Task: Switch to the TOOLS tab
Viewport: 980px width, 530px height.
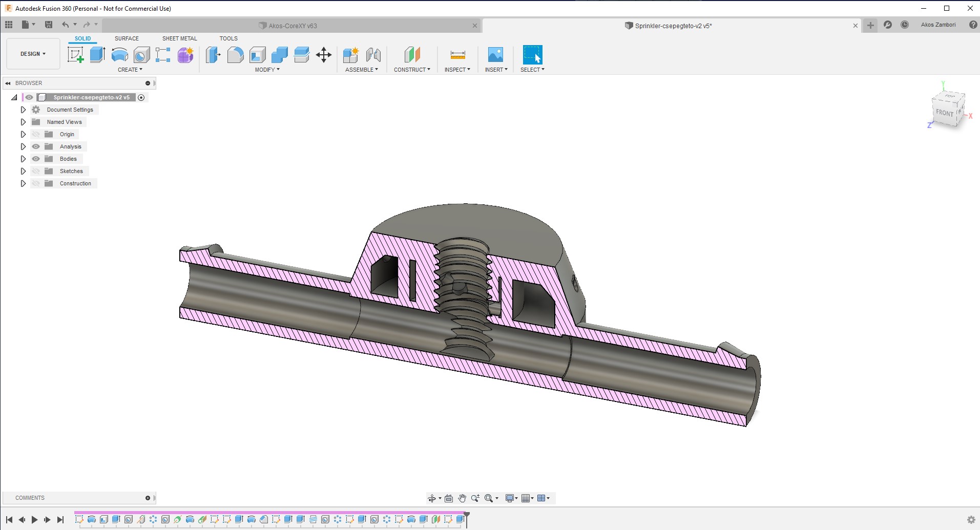Action: point(228,38)
